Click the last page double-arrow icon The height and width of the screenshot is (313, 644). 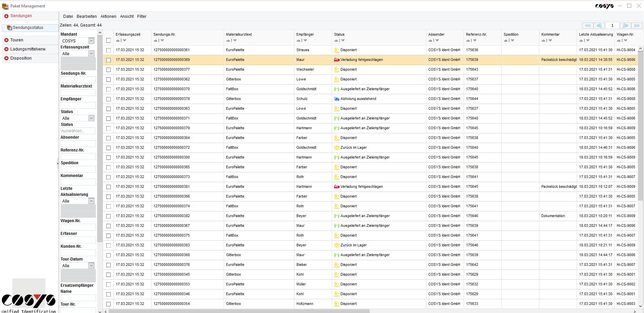(637, 26)
